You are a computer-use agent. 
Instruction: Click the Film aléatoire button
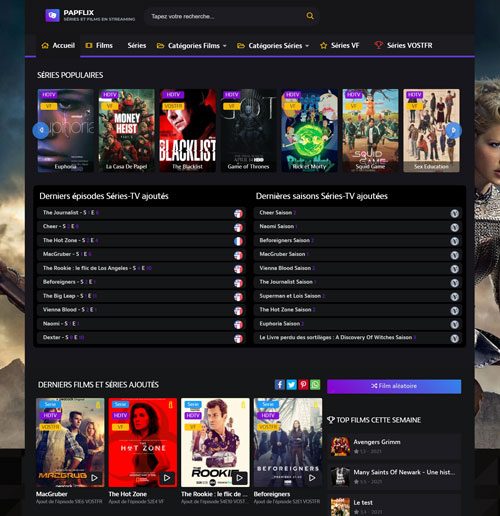(x=394, y=386)
